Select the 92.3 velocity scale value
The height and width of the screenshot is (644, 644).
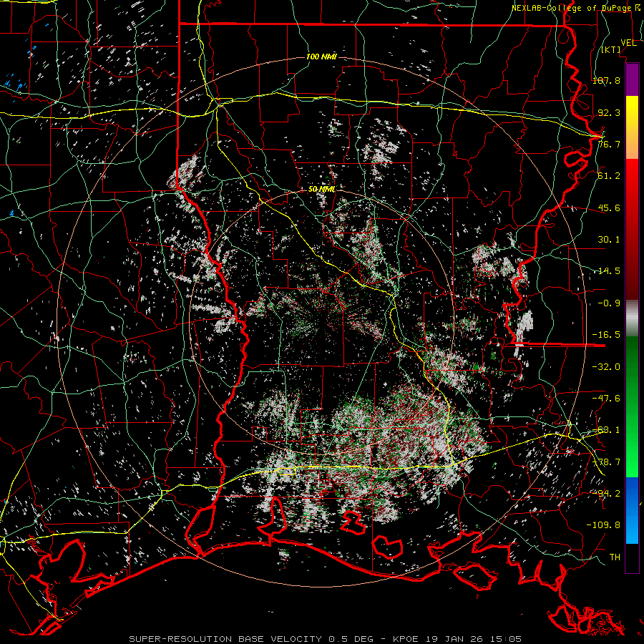tap(609, 112)
